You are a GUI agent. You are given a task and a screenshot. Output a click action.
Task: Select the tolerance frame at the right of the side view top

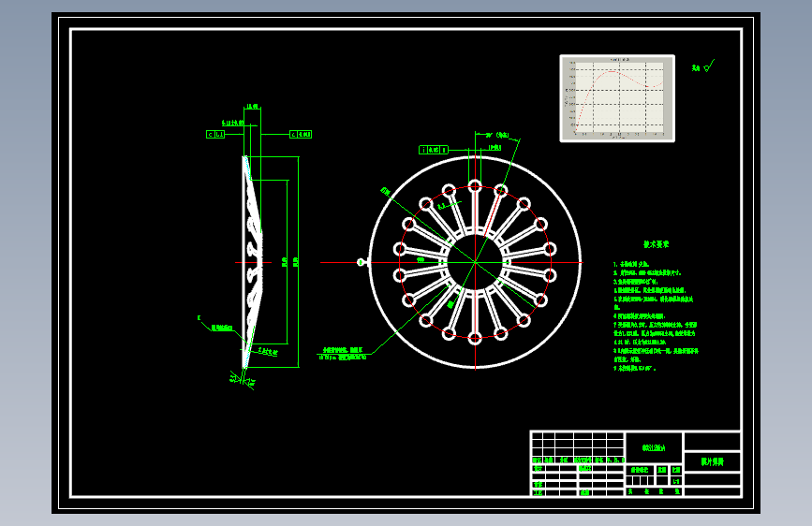301,134
